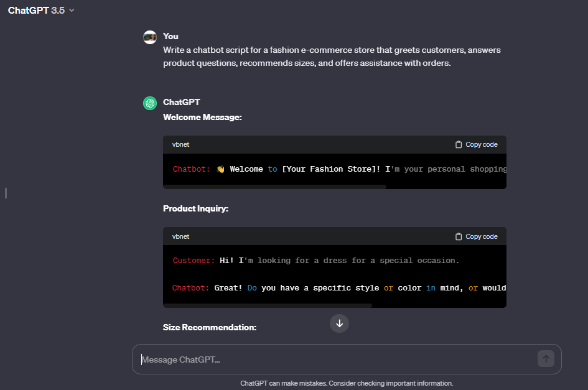The width and height of the screenshot is (588, 390).
Task: Click the You sender name
Action: point(170,36)
